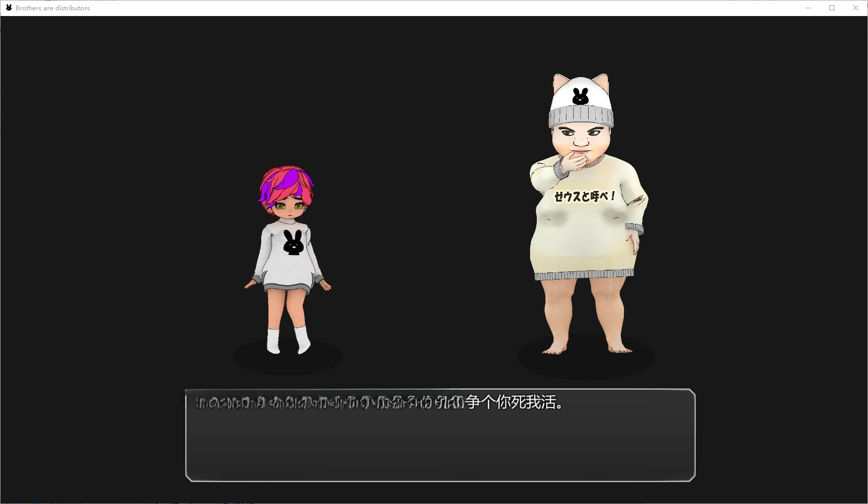This screenshot has height=504, width=868.
Task: Minimize the Brothers are distributors window
Action: point(809,8)
